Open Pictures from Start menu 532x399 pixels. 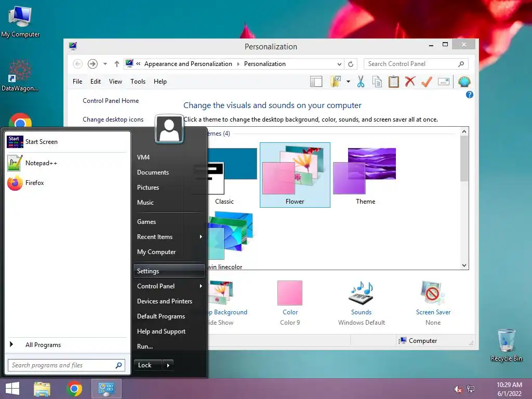pyautogui.click(x=169, y=187)
